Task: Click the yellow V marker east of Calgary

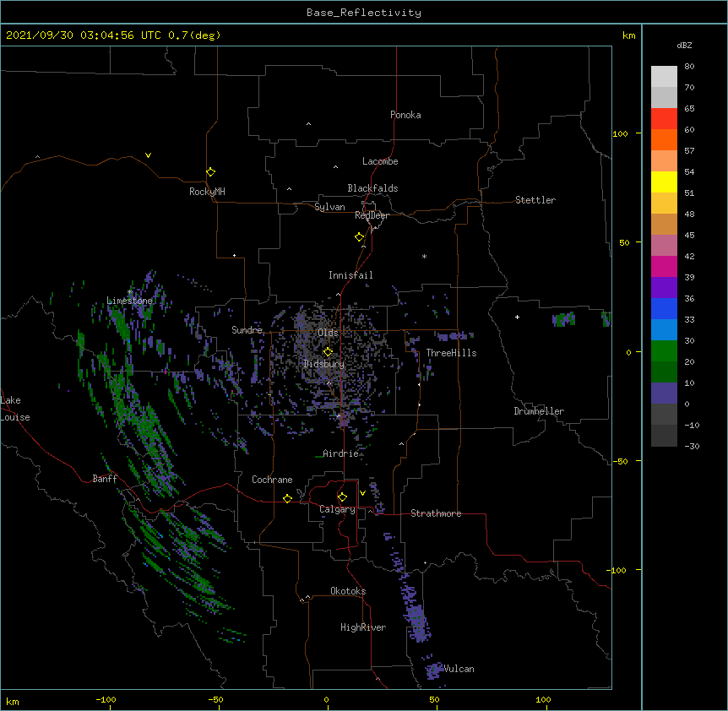Action: tap(362, 493)
